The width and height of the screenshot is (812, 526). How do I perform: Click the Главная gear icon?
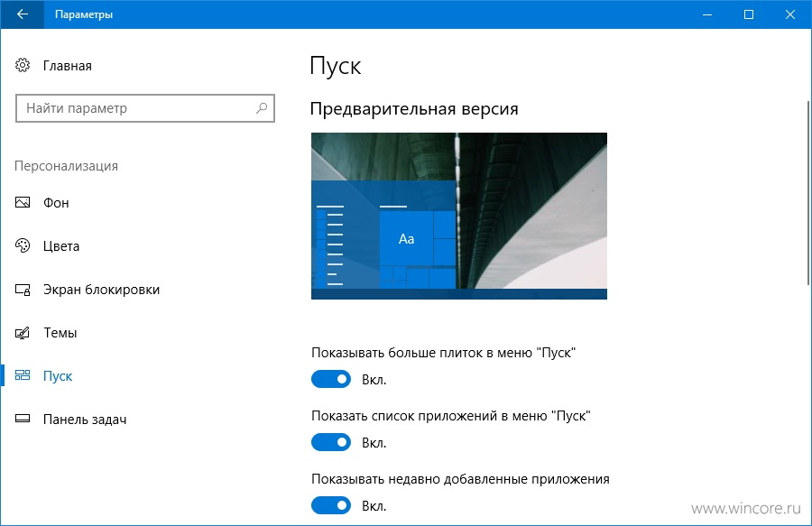click(x=23, y=65)
